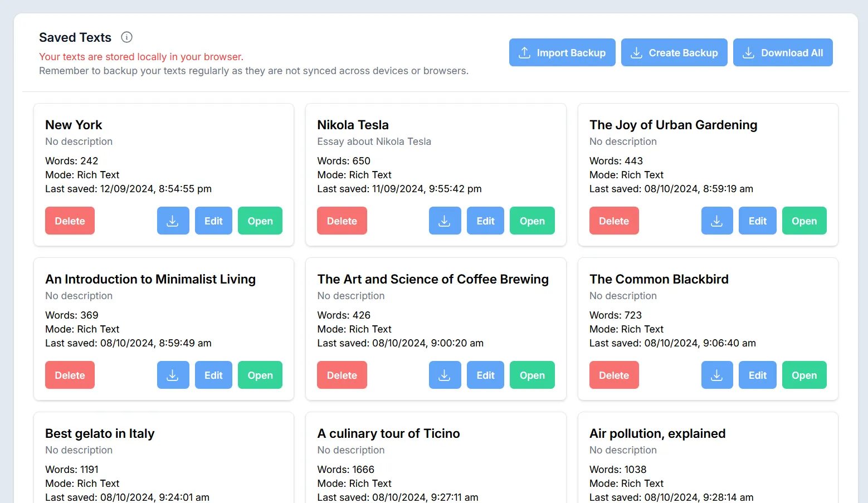Viewport: 868px width, 503px height.
Task: Open The Joy of Urban Gardening
Action: tap(804, 221)
